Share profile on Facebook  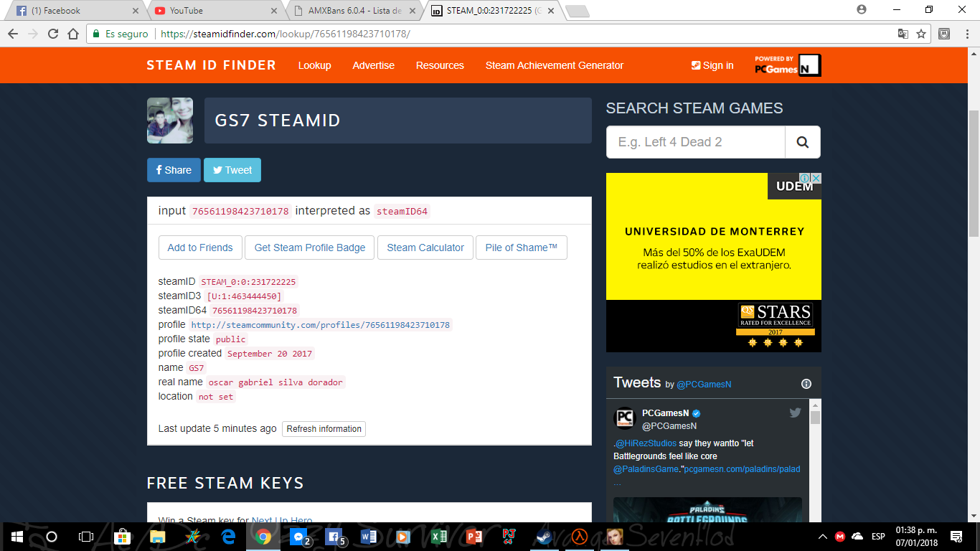pyautogui.click(x=174, y=170)
